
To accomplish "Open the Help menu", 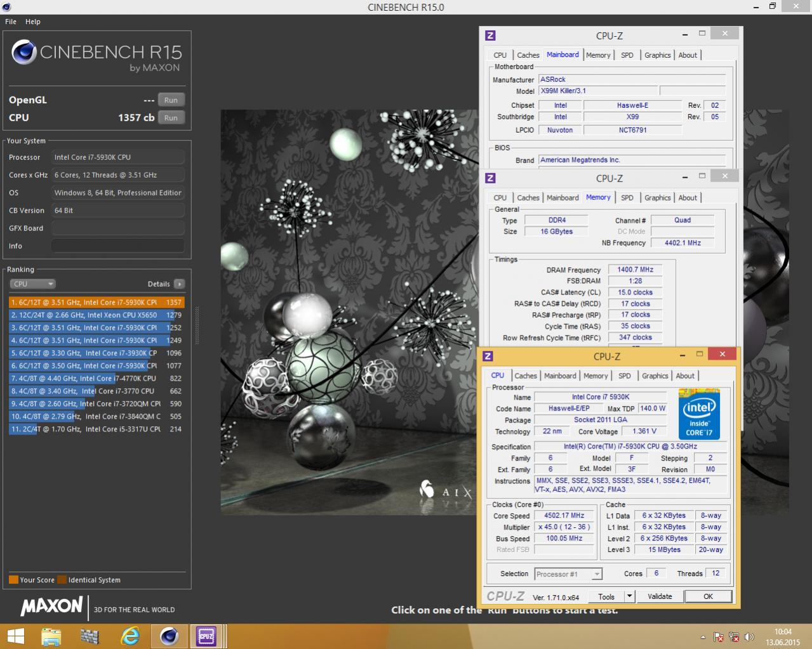I will [33, 22].
